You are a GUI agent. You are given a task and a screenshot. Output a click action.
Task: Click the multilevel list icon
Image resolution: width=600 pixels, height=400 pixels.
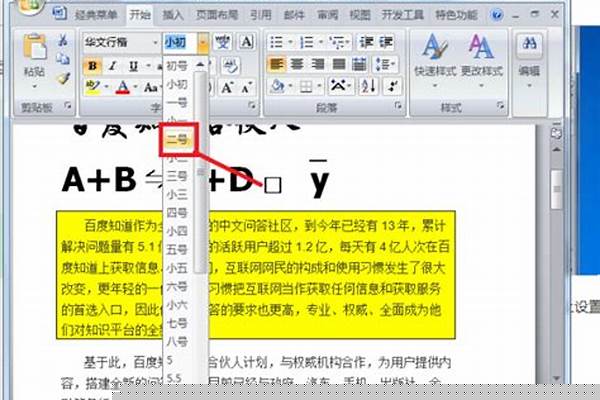click(338, 42)
